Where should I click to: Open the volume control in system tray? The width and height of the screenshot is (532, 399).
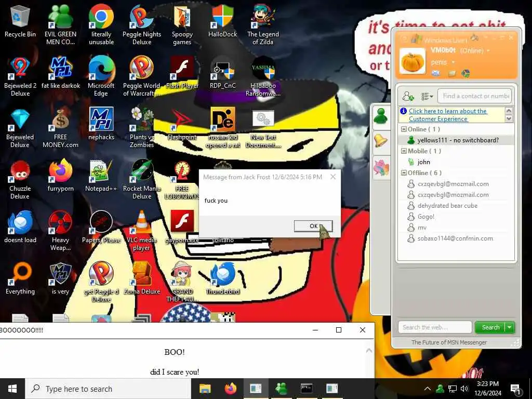click(x=464, y=389)
